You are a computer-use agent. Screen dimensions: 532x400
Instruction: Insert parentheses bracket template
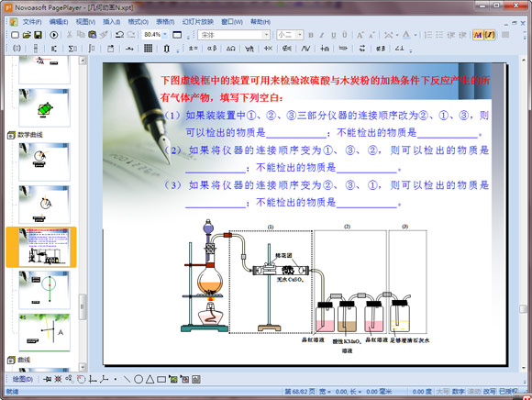click(17, 49)
